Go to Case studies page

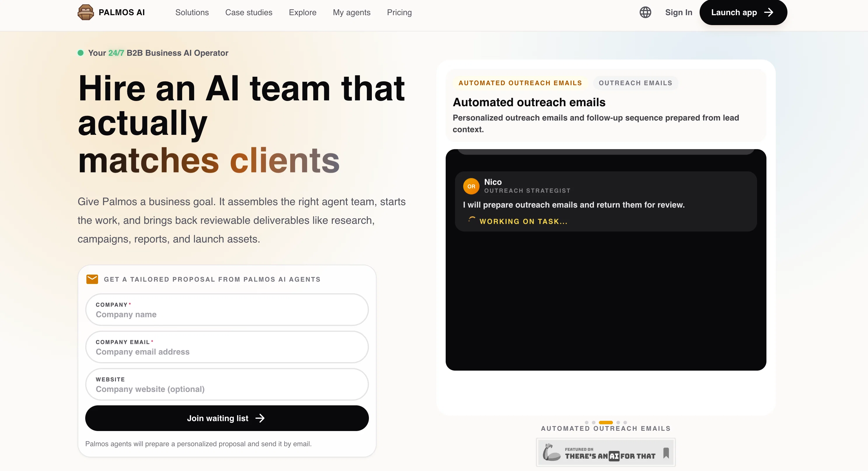pyautogui.click(x=249, y=13)
